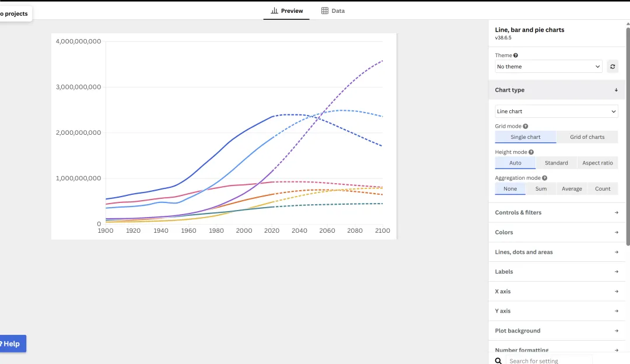Viewport: 630px width, 364px height.
Task: Click the theme refresh icon button
Action: (x=612, y=66)
